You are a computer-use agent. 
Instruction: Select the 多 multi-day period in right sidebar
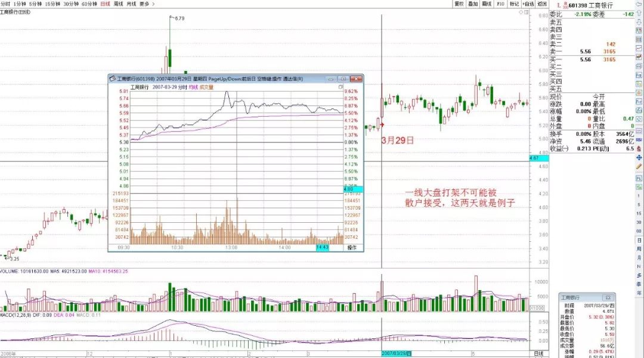639,276
